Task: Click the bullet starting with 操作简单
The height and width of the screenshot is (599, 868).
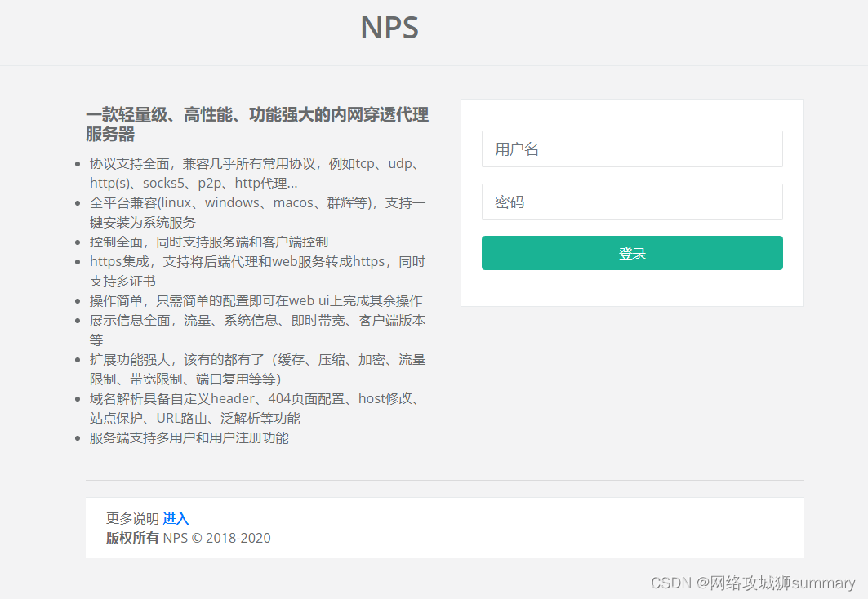Action: coord(256,300)
